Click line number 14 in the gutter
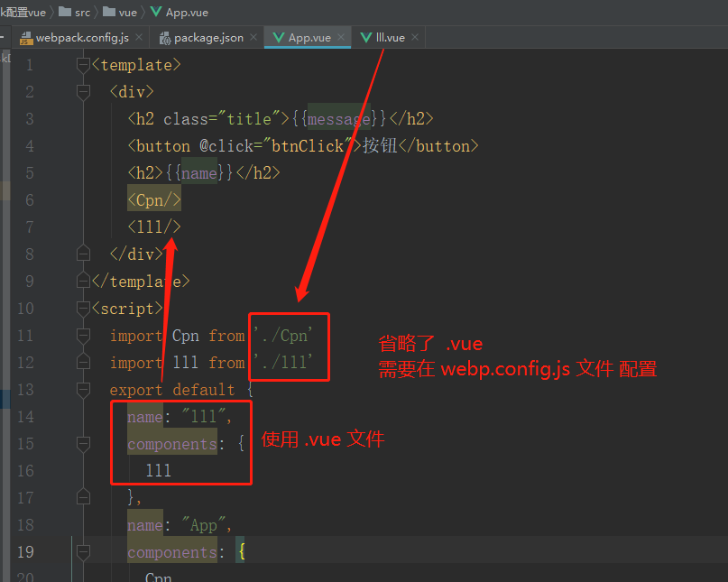Viewport: 728px width, 582px height. pyautogui.click(x=25, y=417)
